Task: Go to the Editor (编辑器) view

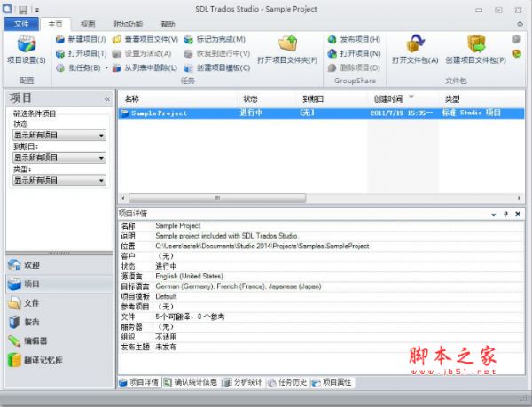Action: (x=59, y=341)
